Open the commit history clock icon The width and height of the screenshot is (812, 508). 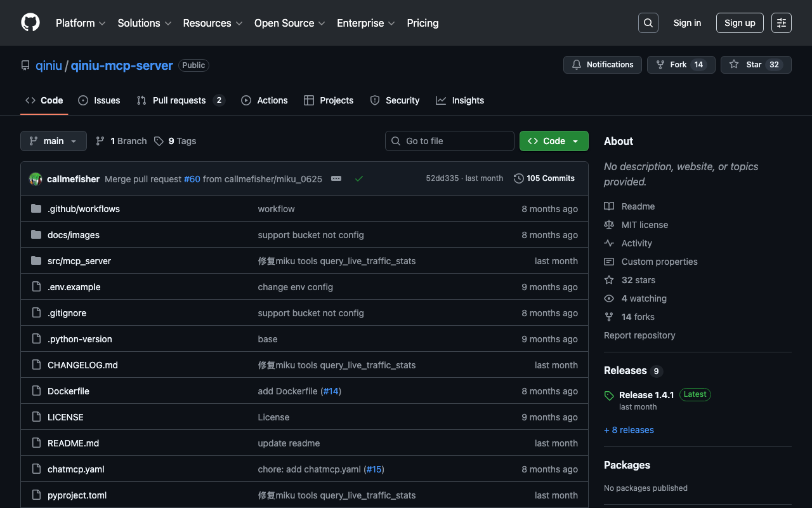pos(519,178)
